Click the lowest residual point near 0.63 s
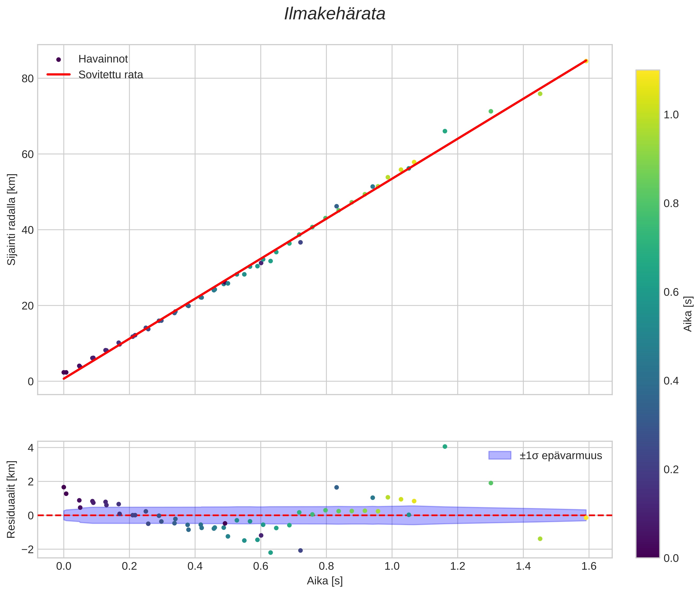Image resolution: width=700 pixels, height=593 pixels. pos(270,553)
